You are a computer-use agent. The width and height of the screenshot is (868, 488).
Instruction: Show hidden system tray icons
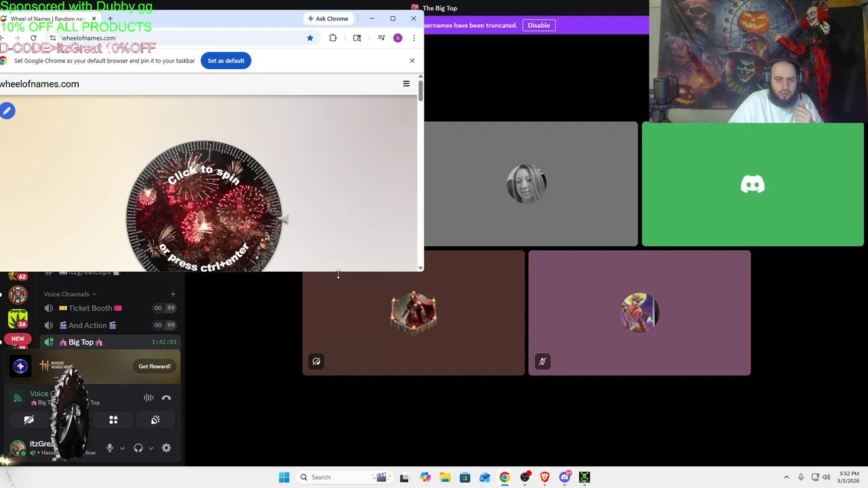point(787,477)
